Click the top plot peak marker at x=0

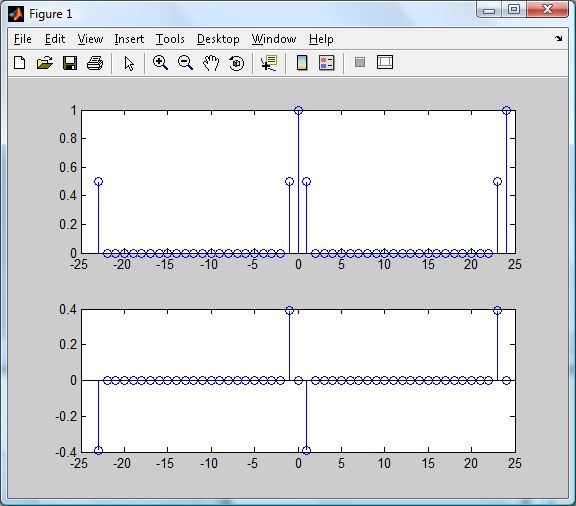(298, 110)
